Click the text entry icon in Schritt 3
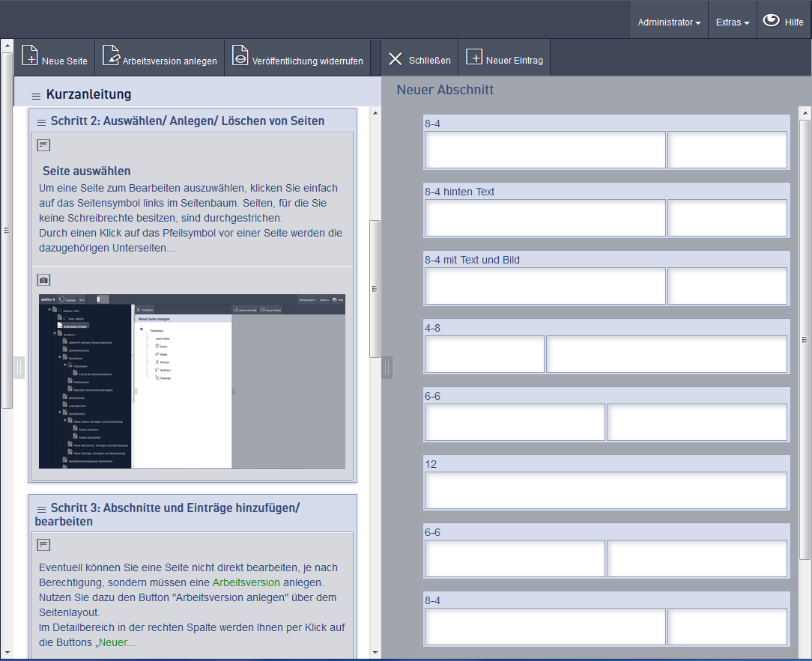Image resolution: width=812 pixels, height=661 pixels. click(44, 544)
